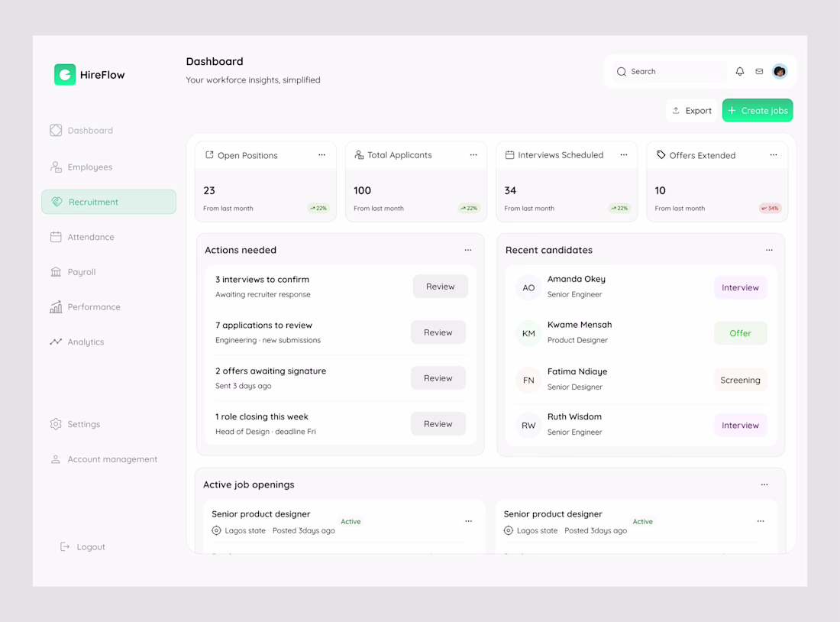Image resolution: width=840 pixels, height=622 pixels.
Task: Click Offers Extended 34% decrease badge
Action: [770, 208]
